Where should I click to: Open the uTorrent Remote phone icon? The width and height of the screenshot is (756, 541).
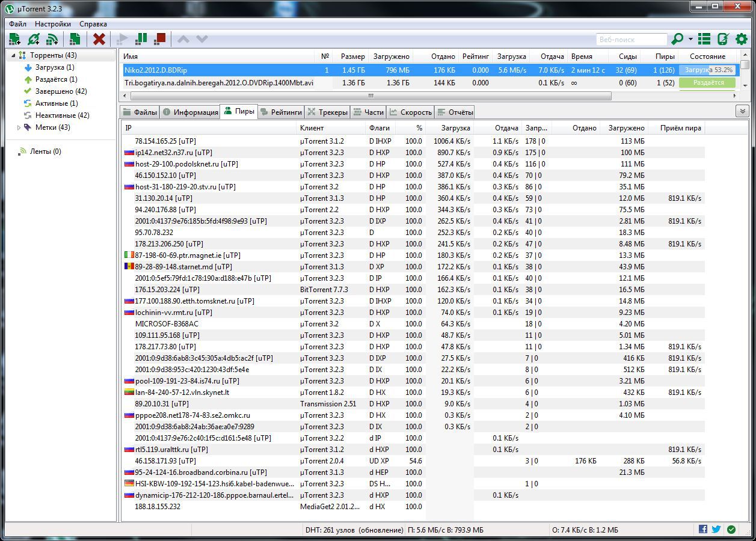pyautogui.click(x=723, y=39)
